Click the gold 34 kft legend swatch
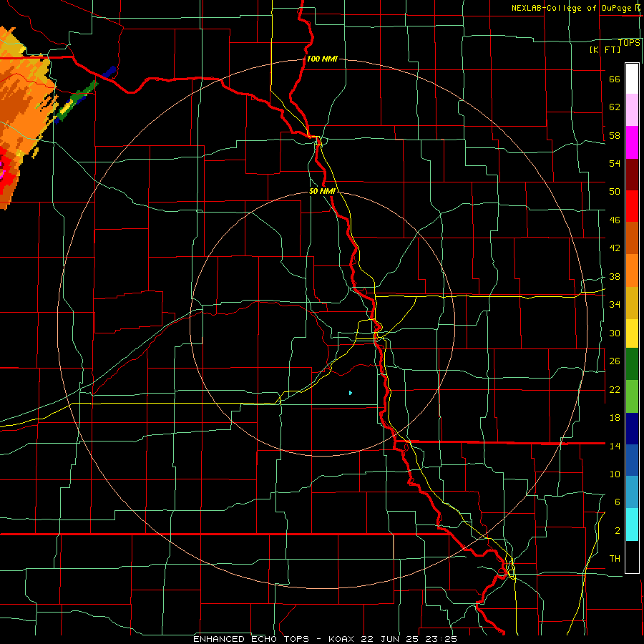The image size is (644, 644). click(x=632, y=303)
